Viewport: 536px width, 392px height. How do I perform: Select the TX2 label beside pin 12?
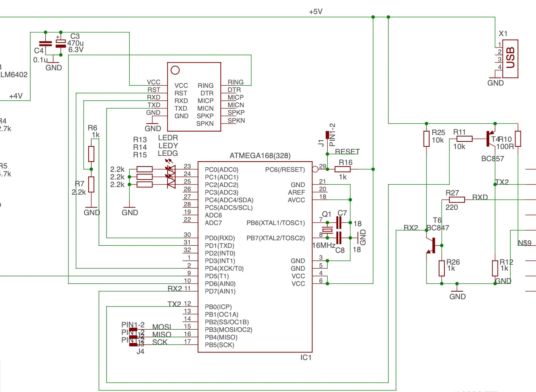(174, 304)
